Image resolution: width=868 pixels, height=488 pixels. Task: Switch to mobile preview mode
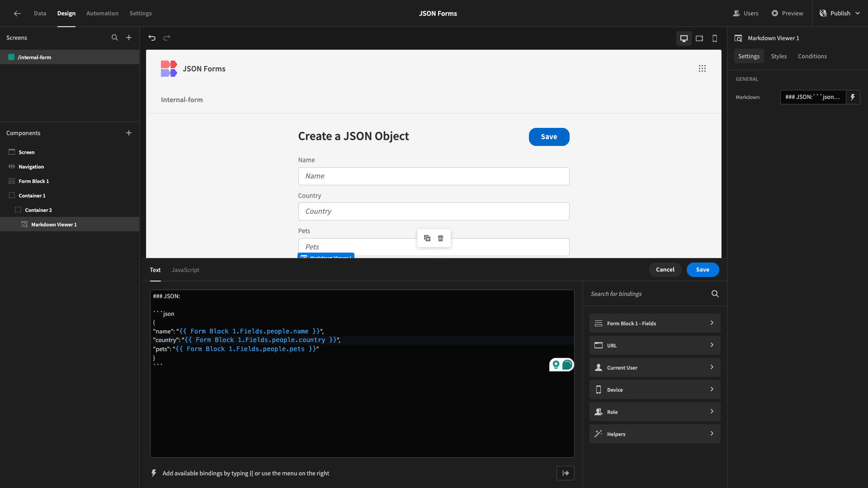point(714,38)
